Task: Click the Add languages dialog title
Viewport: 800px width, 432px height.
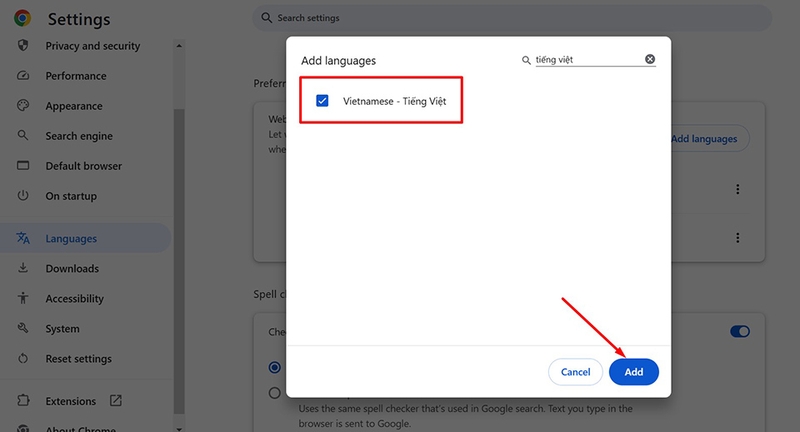Action: coord(338,61)
